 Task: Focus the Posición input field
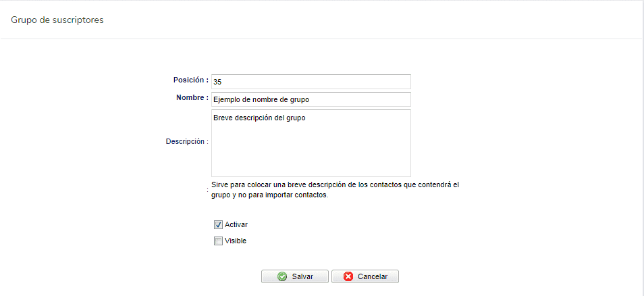point(311,82)
